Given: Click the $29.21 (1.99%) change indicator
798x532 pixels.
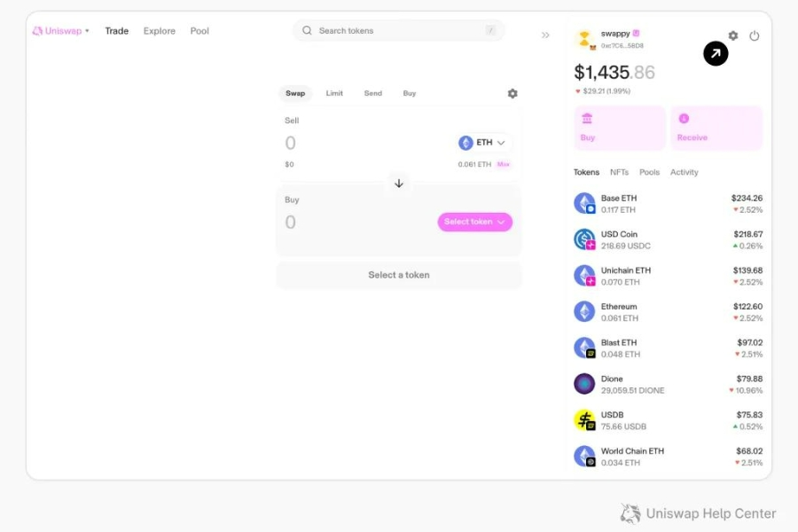Looking at the screenshot, I should [603, 91].
